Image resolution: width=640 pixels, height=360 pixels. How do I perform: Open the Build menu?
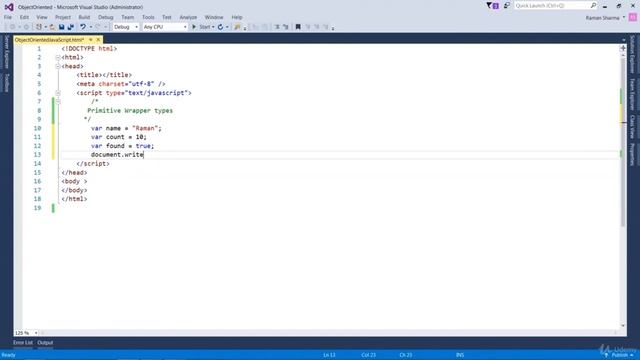(84, 17)
